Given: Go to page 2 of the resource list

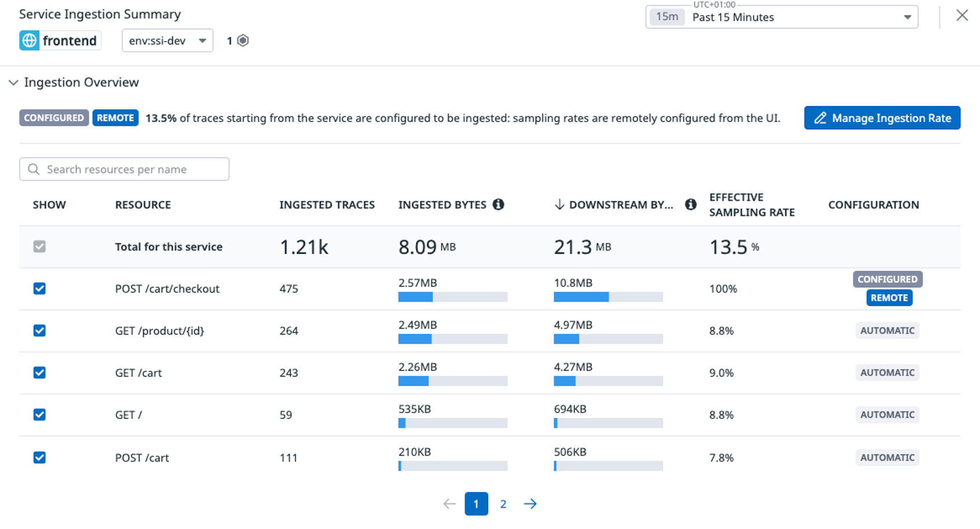Looking at the screenshot, I should (503, 504).
